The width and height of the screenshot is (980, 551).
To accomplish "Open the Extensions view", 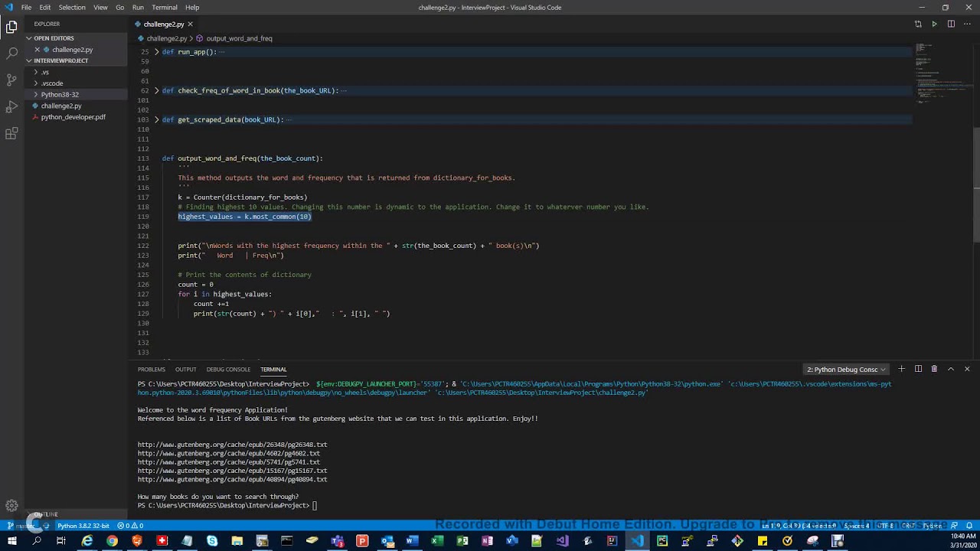I will pyautogui.click(x=11, y=133).
